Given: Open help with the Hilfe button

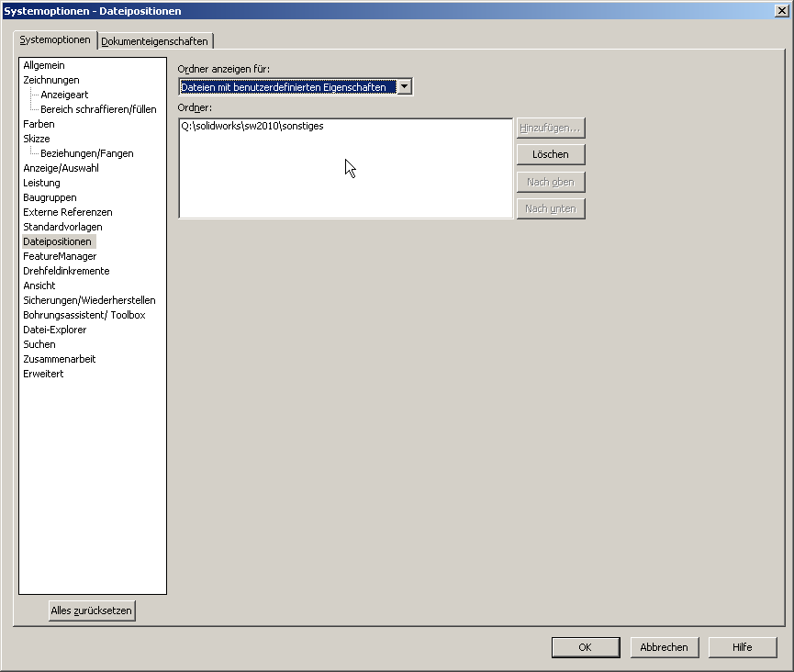Looking at the screenshot, I should 743,647.
